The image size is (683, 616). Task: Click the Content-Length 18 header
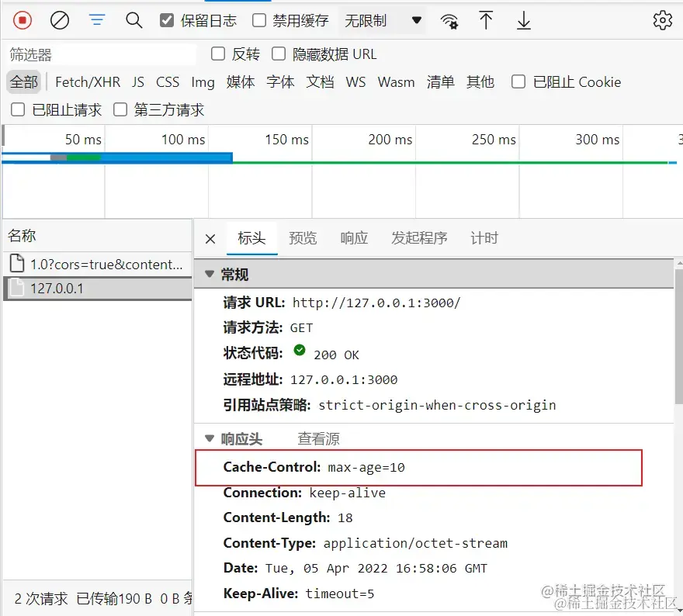[x=288, y=517]
